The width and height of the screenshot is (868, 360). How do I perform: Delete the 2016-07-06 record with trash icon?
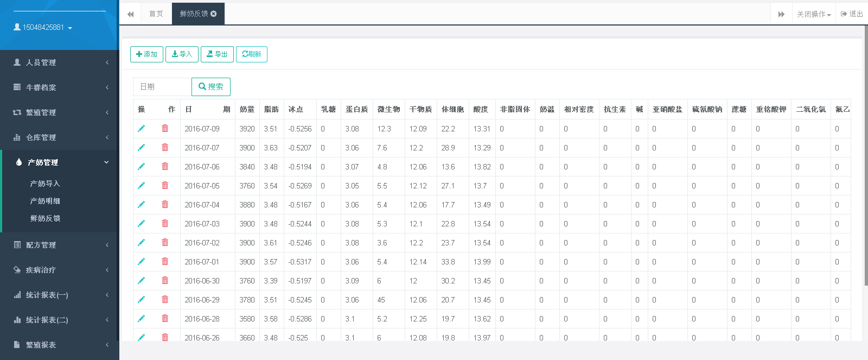[165, 167]
